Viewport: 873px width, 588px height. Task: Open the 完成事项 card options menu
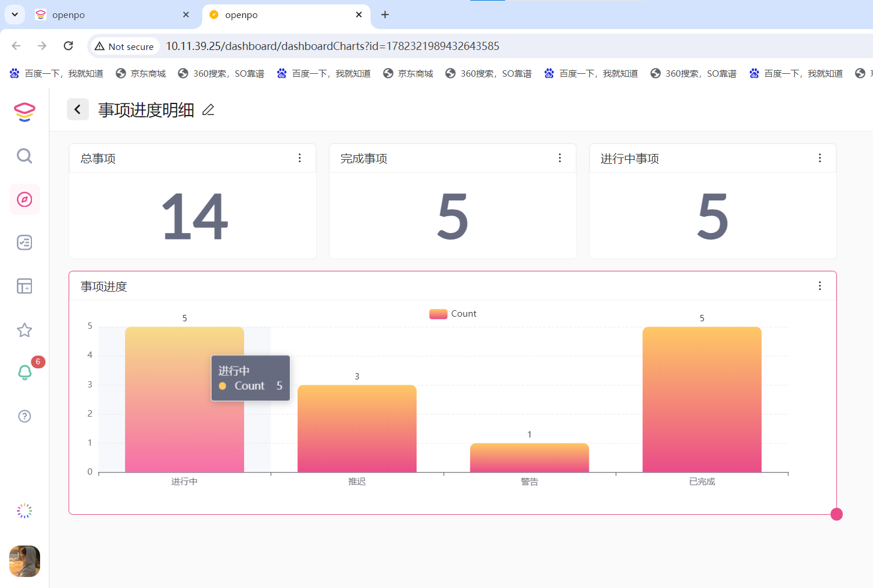[560, 158]
